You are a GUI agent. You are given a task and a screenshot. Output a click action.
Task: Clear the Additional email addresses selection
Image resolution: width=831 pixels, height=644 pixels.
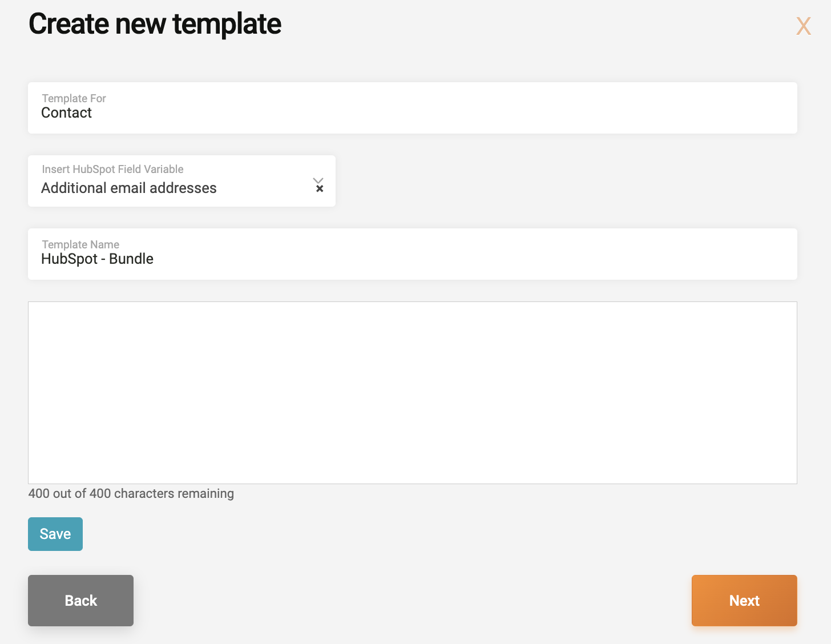(x=320, y=188)
